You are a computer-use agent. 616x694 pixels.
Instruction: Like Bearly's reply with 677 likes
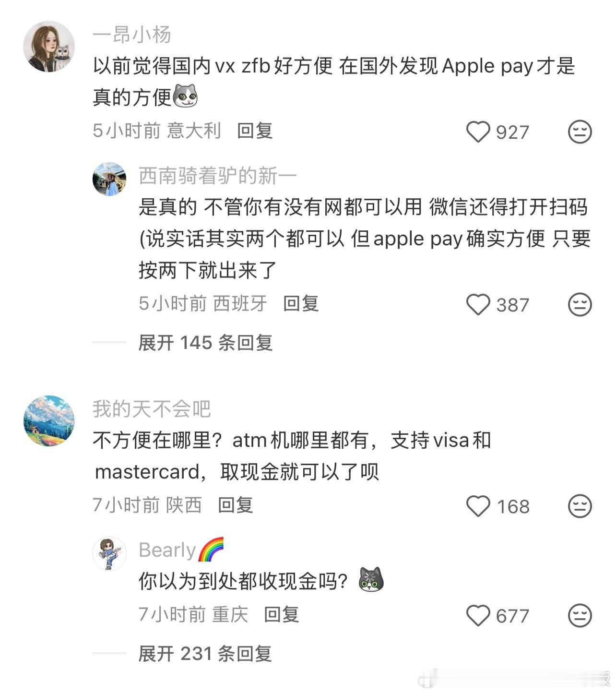click(x=478, y=616)
